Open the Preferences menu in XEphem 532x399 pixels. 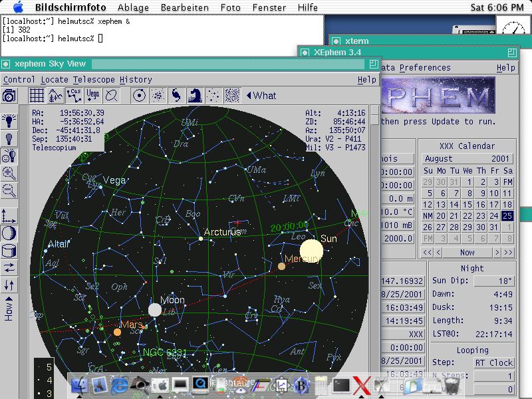425,68
